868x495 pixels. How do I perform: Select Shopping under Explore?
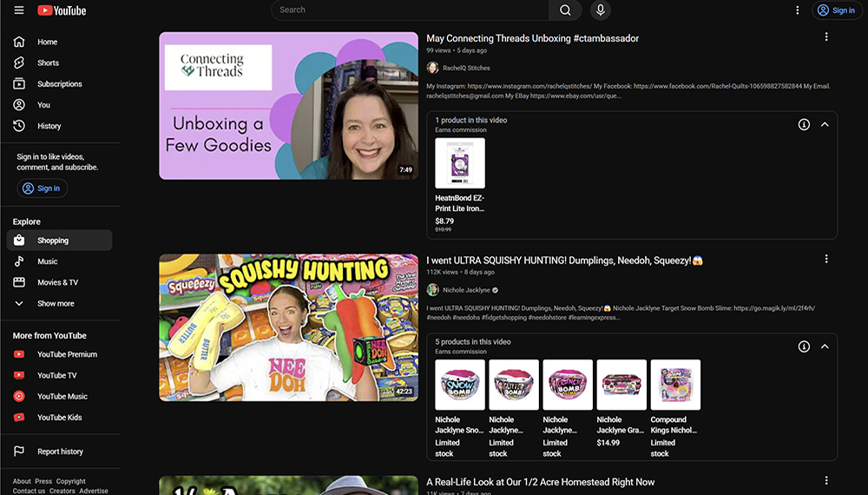click(x=59, y=241)
